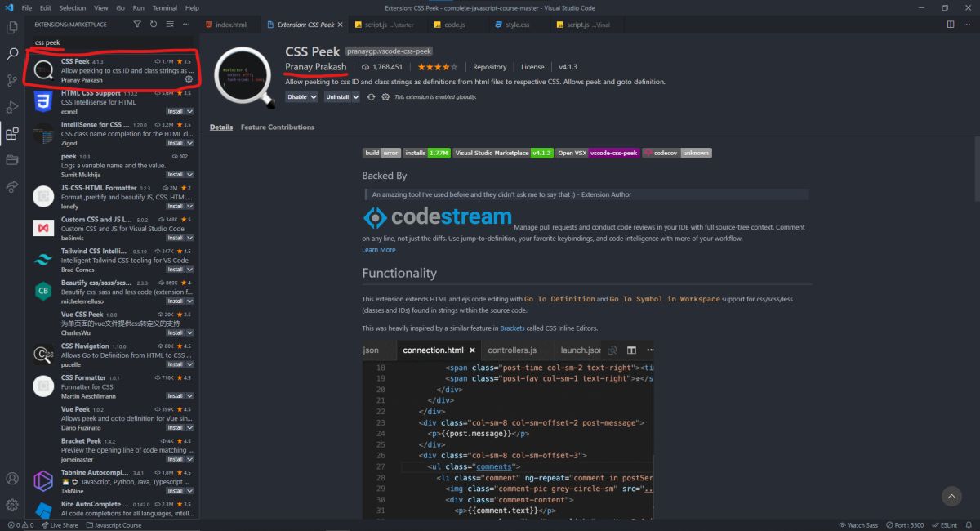Open Install dropdown arrow for Vue CSS Peek

pos(190,332)
